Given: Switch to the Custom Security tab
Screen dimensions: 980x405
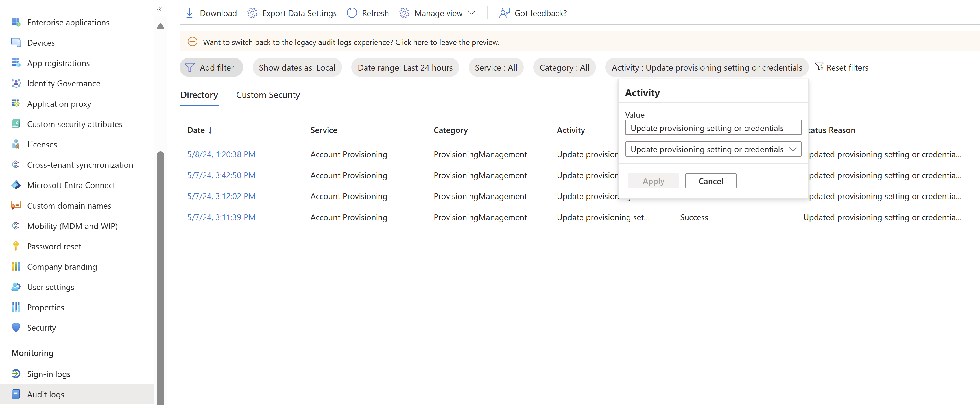Looking at the screenshot, I should tap(267, 95).
